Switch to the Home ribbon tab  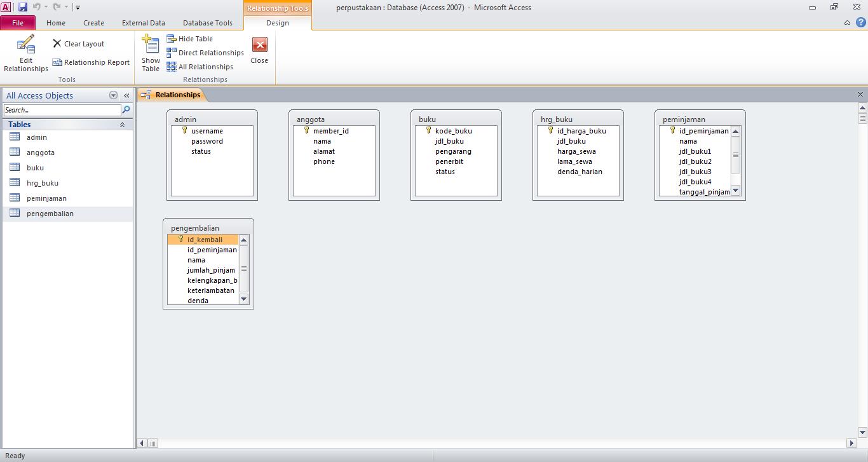[x=56, y=23]
